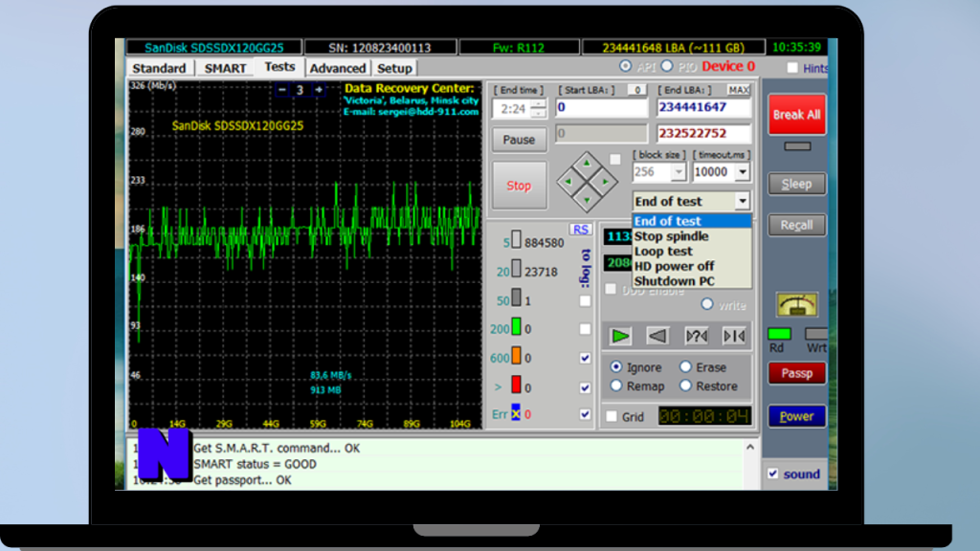
Task: Click the red slow block swatch
Action: tap(516, 385)
